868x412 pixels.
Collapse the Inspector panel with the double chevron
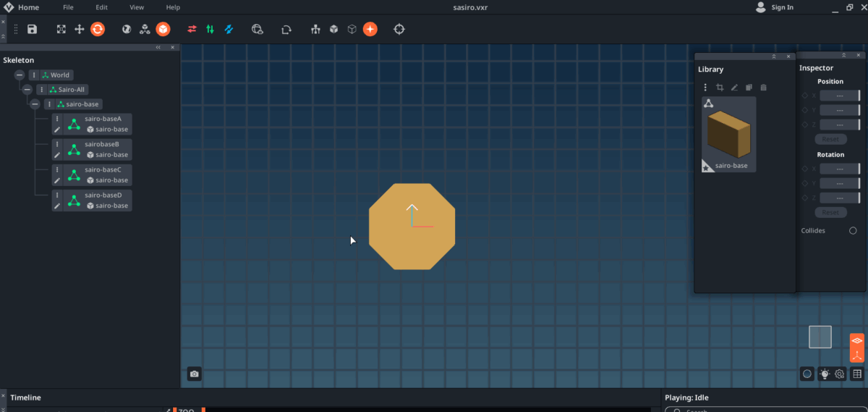tap(843, 55)
